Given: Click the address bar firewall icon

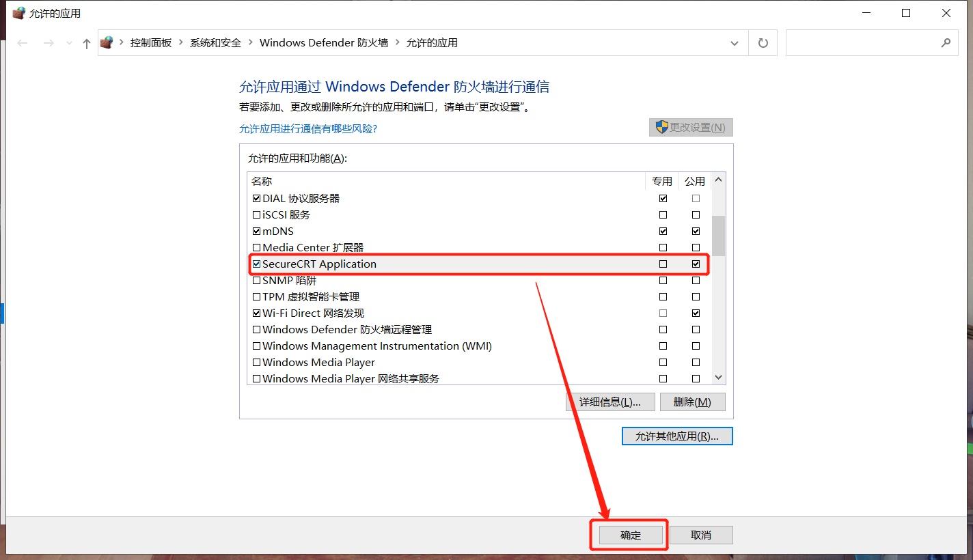Looking at the screenshot, I should point(106,42).
